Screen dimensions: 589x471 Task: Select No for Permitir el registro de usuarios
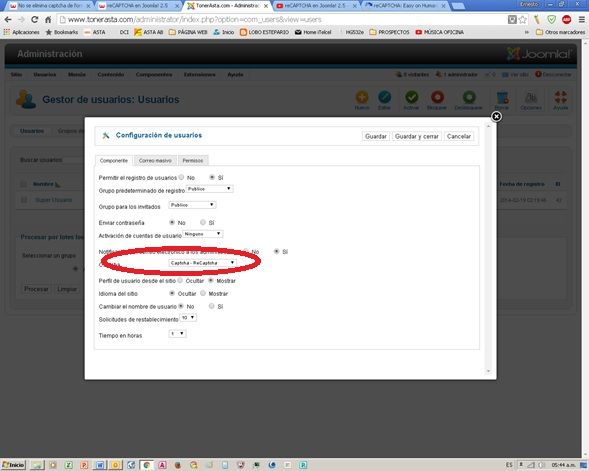(181, 177)
